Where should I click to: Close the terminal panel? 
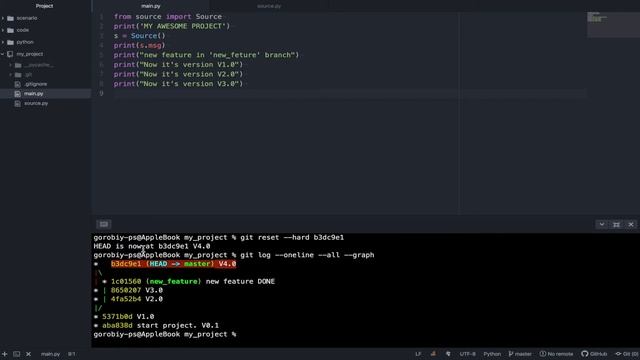631,224
